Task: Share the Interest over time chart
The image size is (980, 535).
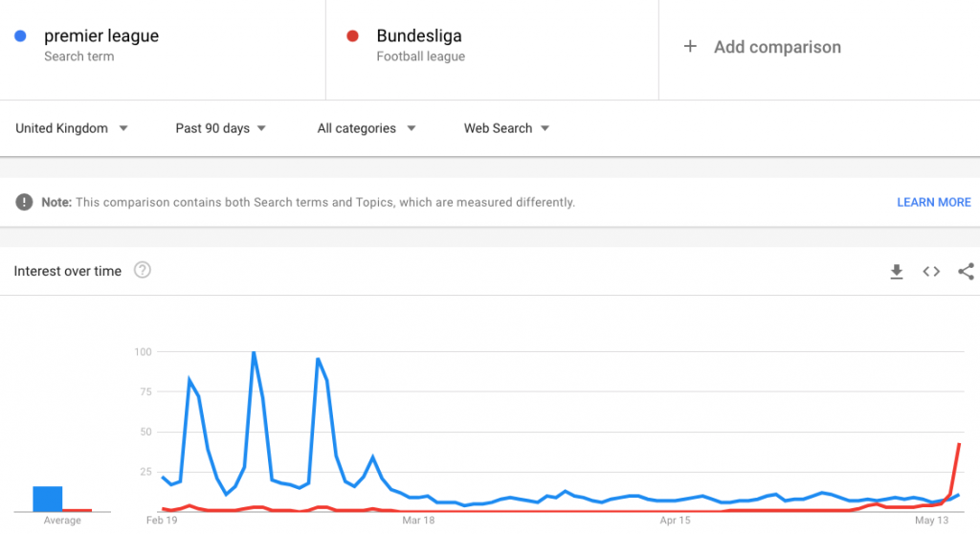Action: coord(966,271)
